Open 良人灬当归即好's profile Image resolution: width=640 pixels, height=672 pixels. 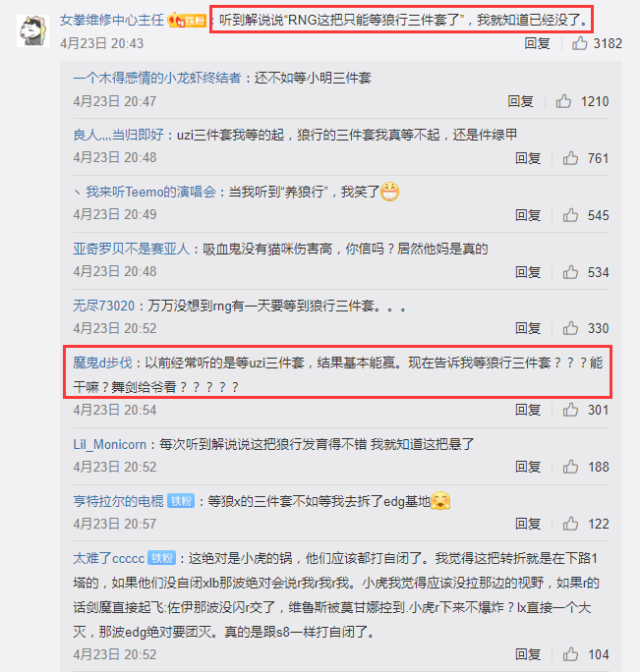118,135
